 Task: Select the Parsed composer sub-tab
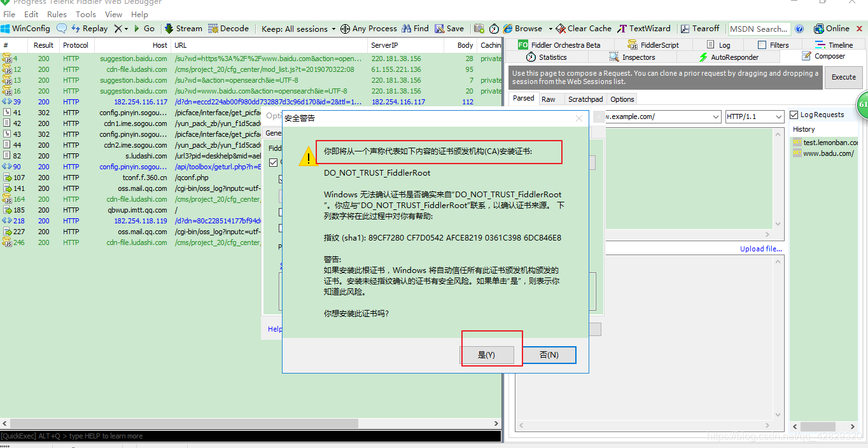pyautogui.click(x=524, y=99)
